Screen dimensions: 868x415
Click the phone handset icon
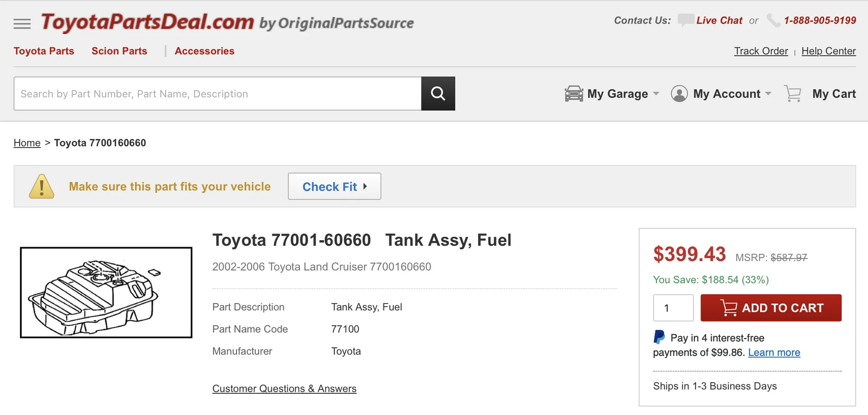774,21
